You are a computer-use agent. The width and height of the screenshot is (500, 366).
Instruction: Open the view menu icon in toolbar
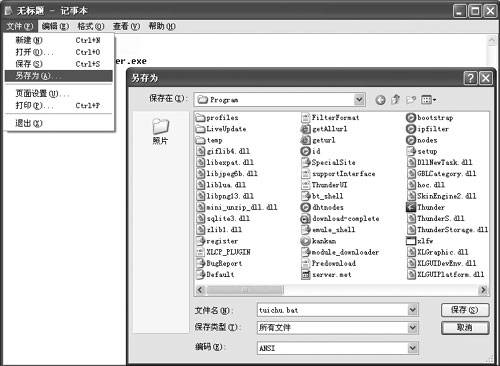tap(428, 100)
